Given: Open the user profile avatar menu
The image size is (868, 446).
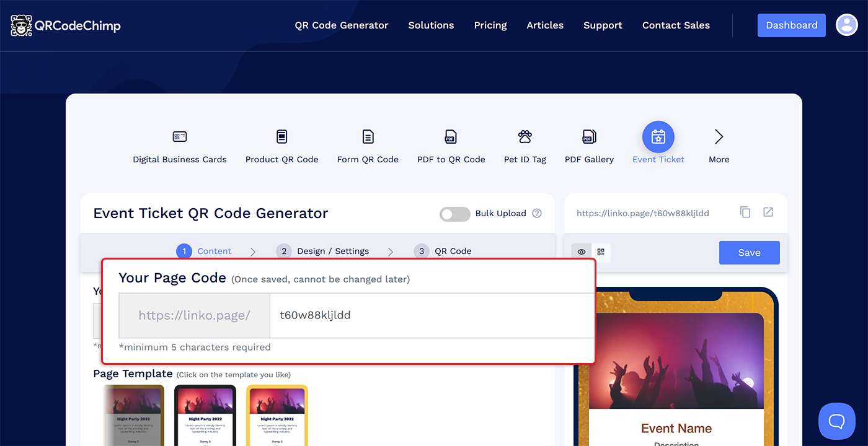Looking at the screenshot, I should (846, 25).
